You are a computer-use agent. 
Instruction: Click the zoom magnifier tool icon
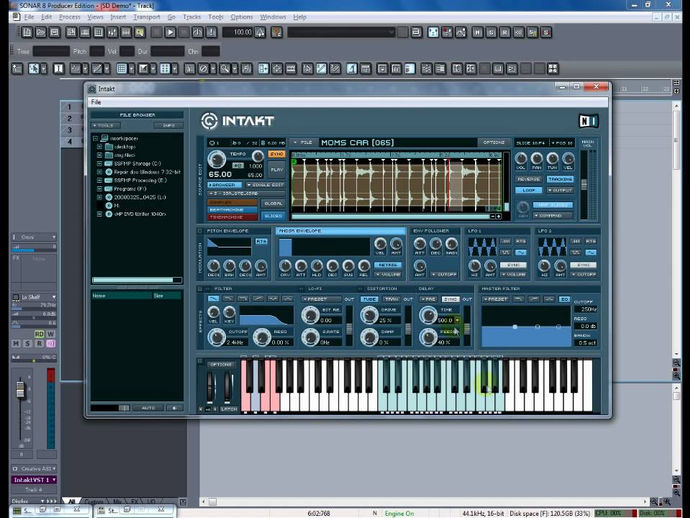[225, 69]
